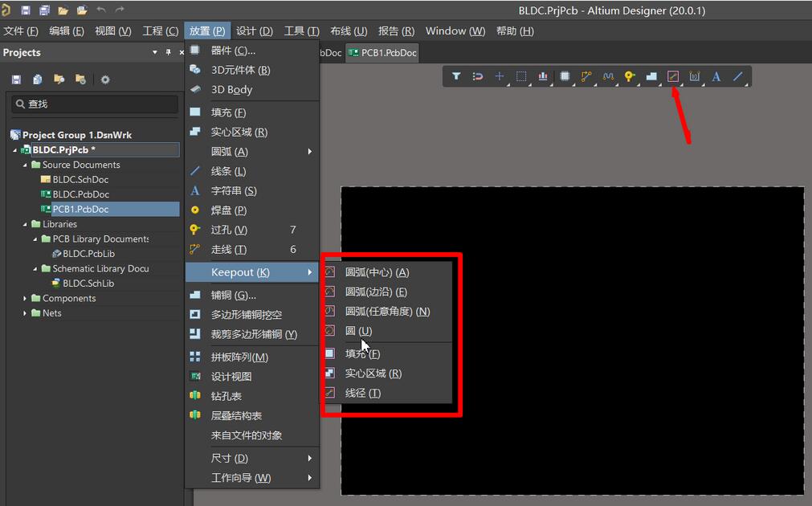Select 钻孔表 menu entry
812x506 pixels.
tap(252, 397)
